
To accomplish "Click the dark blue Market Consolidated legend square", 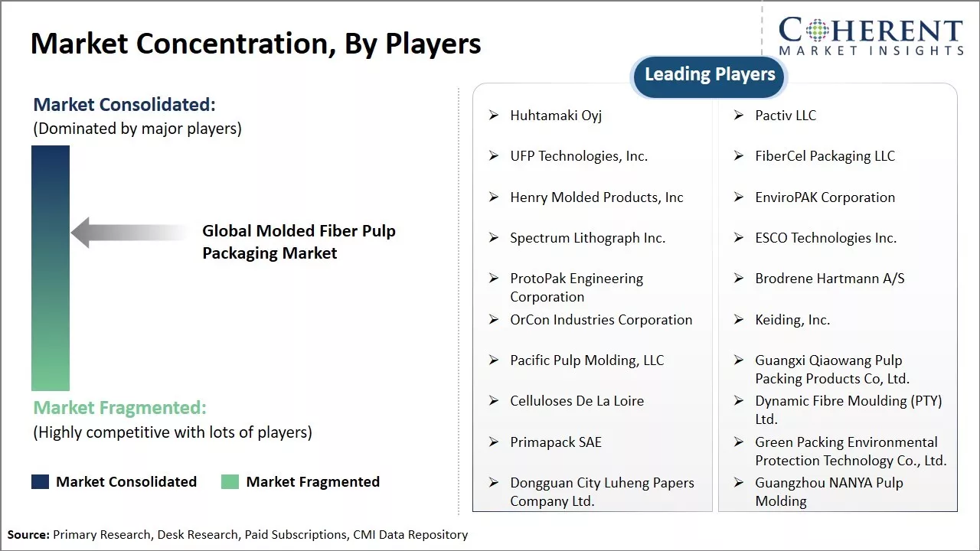I will click(x=41, y=481).
